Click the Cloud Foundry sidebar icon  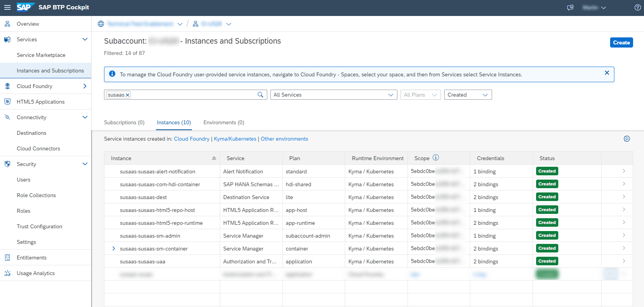[7, 86]
